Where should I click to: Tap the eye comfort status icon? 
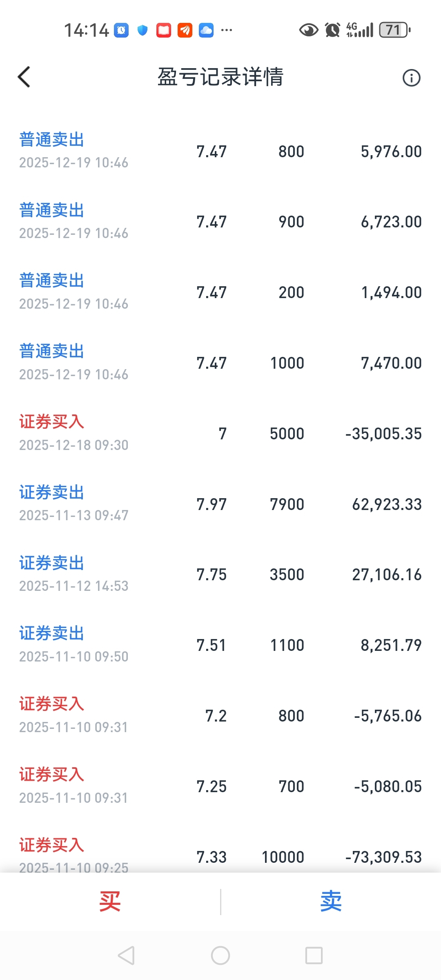pyautogui.click(x=308, y=30)
